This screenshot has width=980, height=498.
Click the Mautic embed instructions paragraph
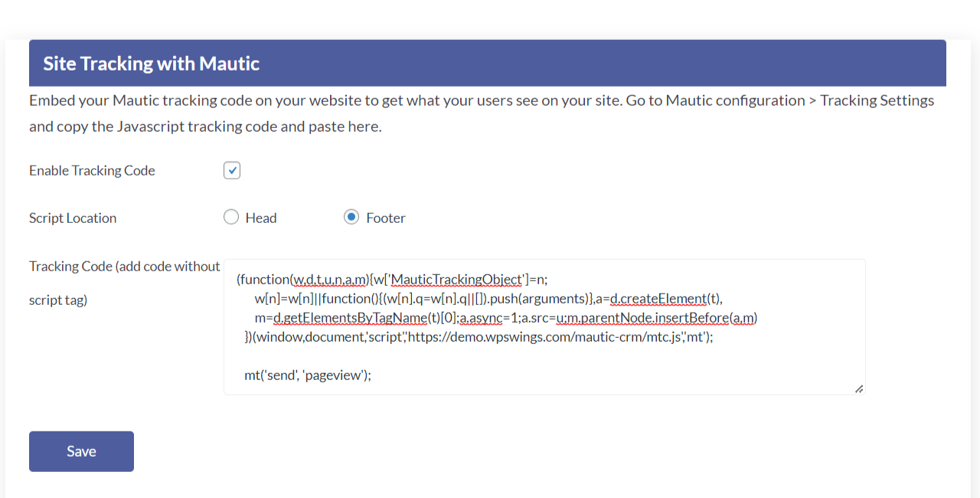(482, 113)
